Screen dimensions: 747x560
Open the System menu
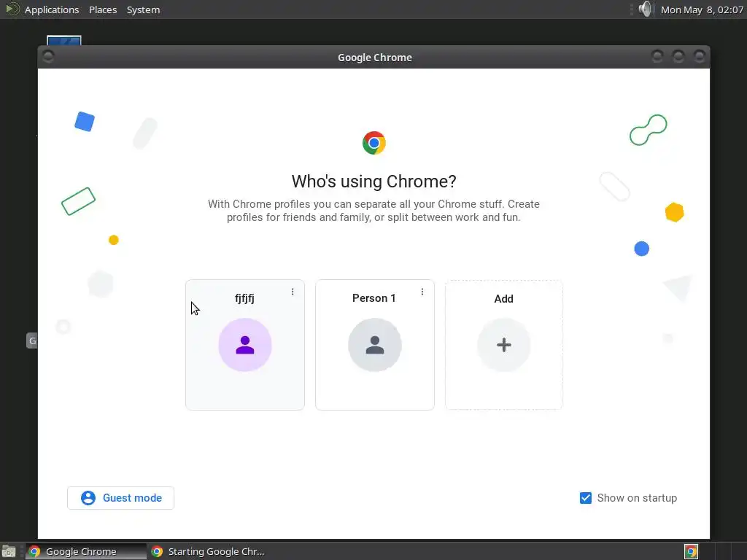point(144,9)
